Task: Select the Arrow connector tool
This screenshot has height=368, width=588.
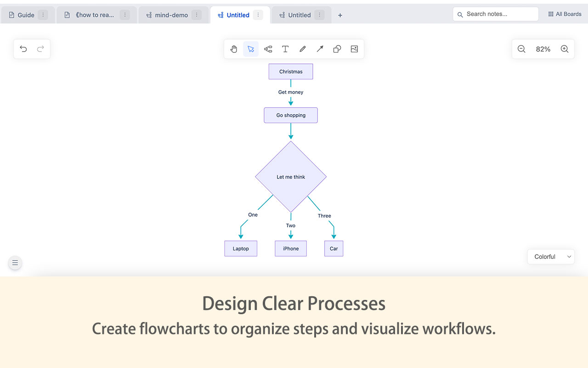Action: (320, 49)
